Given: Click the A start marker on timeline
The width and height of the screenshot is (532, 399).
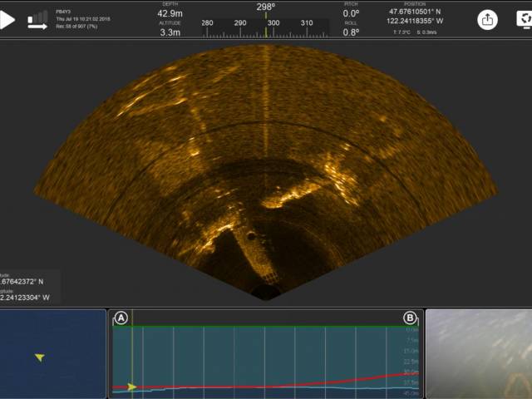Looking at the screenshot, I should coord(121,318).
